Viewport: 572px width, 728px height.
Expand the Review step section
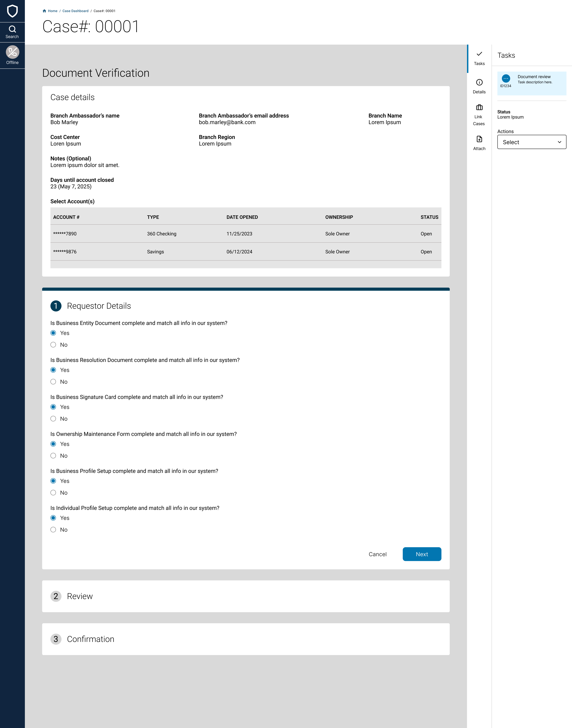(x=80, y=596)
